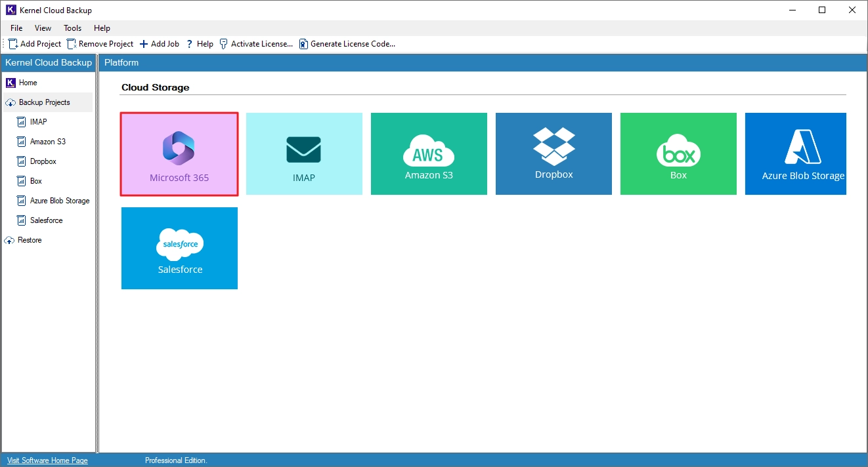
Task: Click the Kernel Cloud Backup panel header
Action: (49, 63)
